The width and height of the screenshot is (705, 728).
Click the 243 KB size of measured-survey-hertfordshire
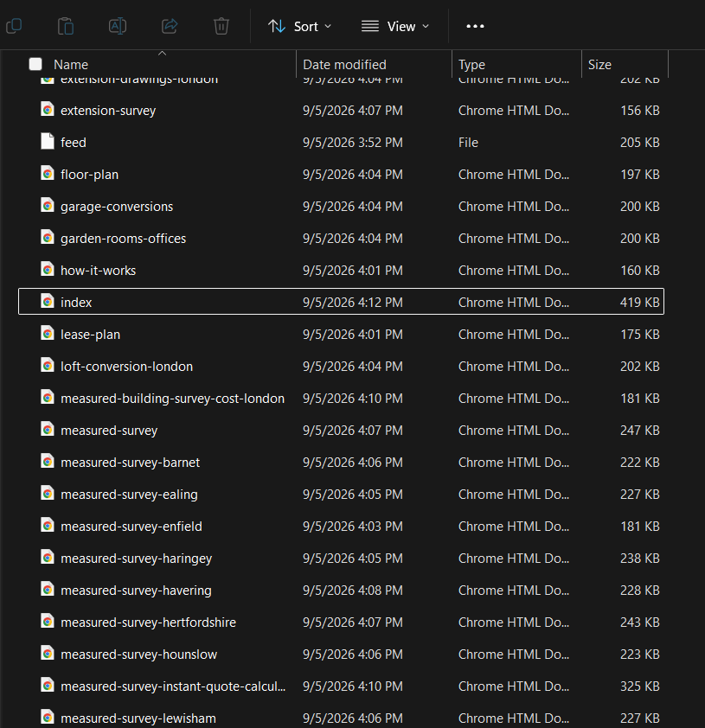point(639,623)
